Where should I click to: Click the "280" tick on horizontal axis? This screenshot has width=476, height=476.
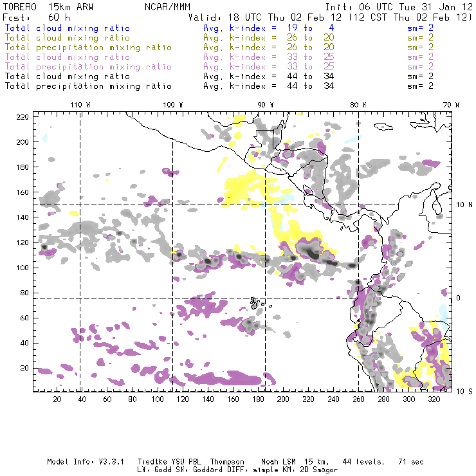click(x=384, y=399)
